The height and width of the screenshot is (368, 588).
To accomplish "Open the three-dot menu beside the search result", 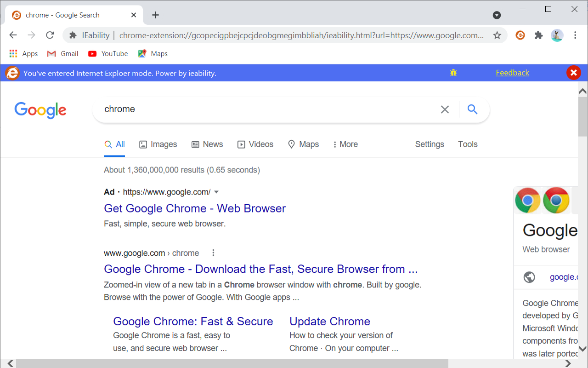I will pos(213,253).
